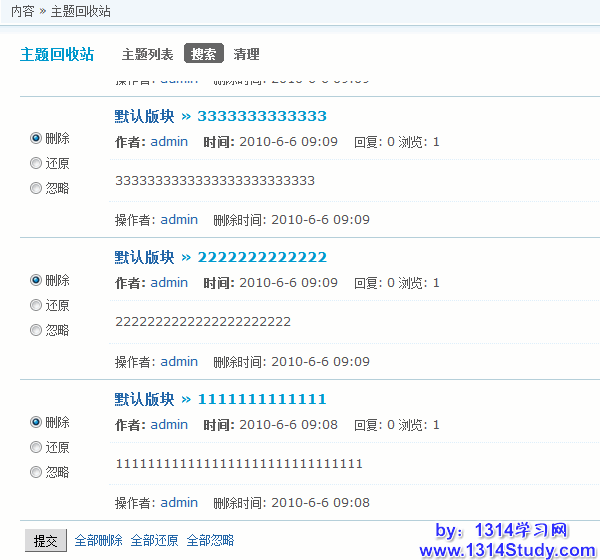Open topic title 1111111111111
This screenshot has height=560, width=600.
pos(262,399)
